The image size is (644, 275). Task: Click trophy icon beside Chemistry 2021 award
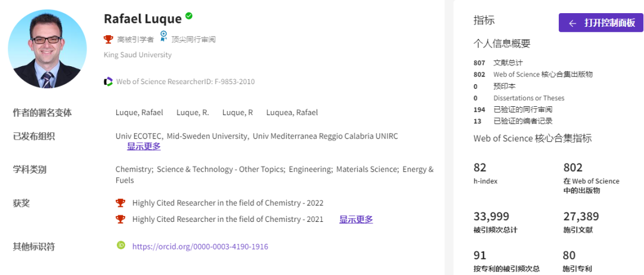pyautogui.click(x=121, y=219)
